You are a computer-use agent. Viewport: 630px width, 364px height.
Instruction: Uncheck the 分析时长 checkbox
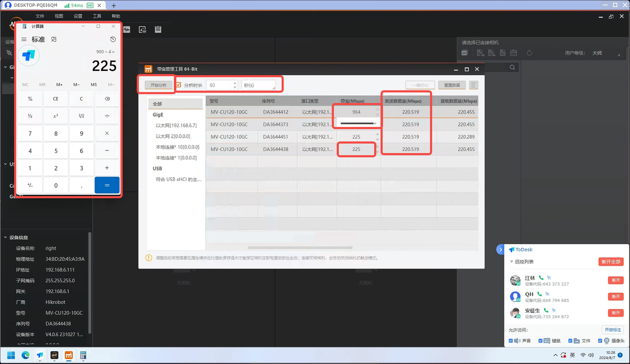tap(179, 85)
